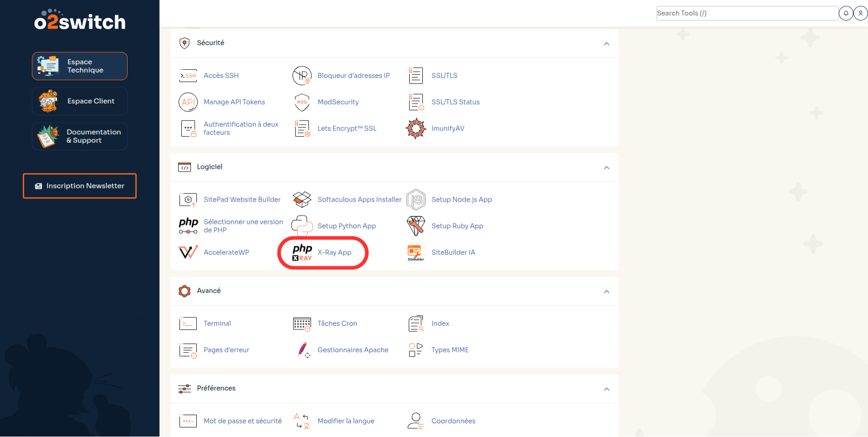Click the SiteBuilder IA icon
Viewport: 868px width, 437px height.
click(416, 253)
